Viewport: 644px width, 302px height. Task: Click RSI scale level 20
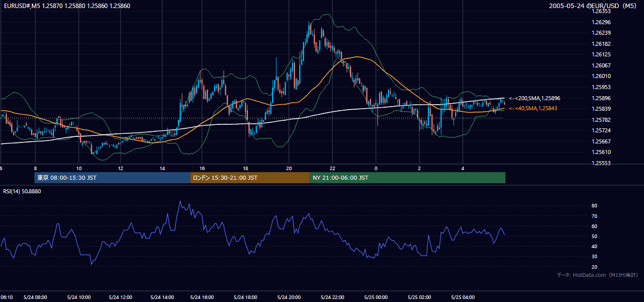[595, 267]
